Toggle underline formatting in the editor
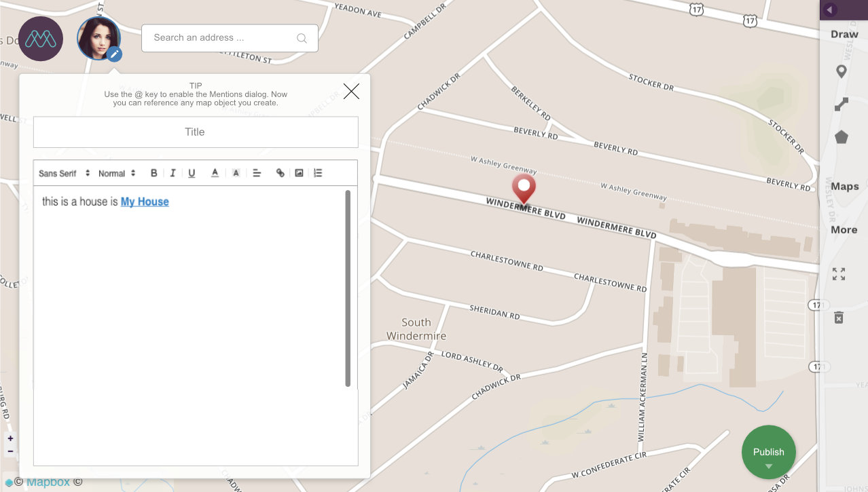This screenshot has width=868, height=492. coord(192,173)
